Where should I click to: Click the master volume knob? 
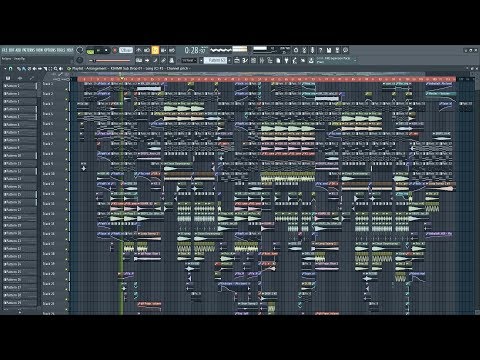(80, 50)
